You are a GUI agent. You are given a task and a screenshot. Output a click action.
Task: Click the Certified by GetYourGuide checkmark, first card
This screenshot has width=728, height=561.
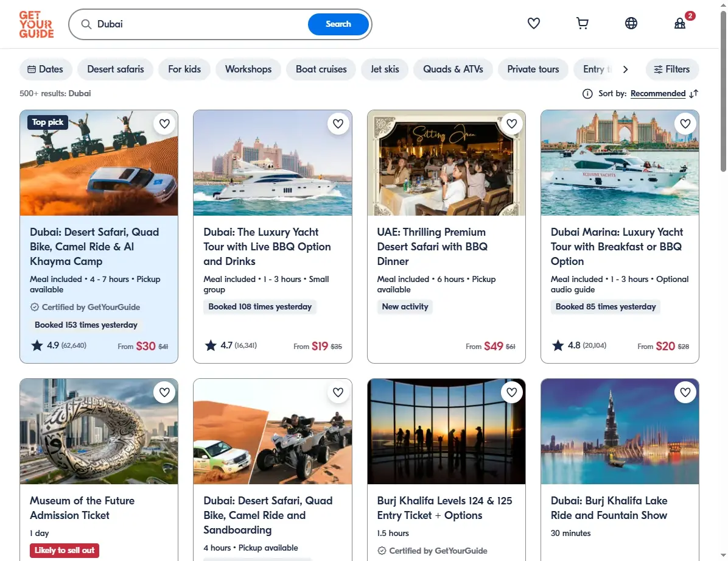pos(34,307)
